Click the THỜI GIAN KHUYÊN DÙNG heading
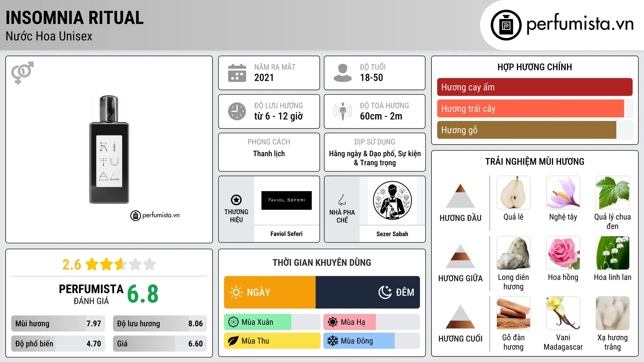 pos(322,262)
